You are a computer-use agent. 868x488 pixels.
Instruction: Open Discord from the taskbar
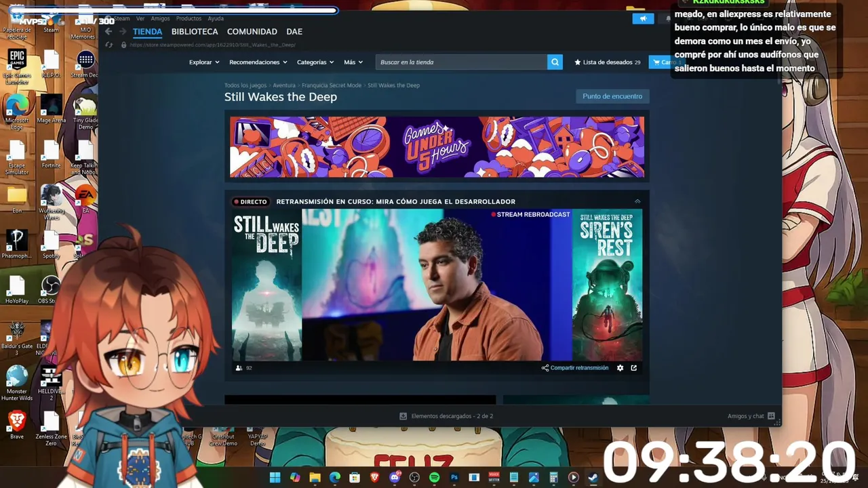(x=395, y=477)
